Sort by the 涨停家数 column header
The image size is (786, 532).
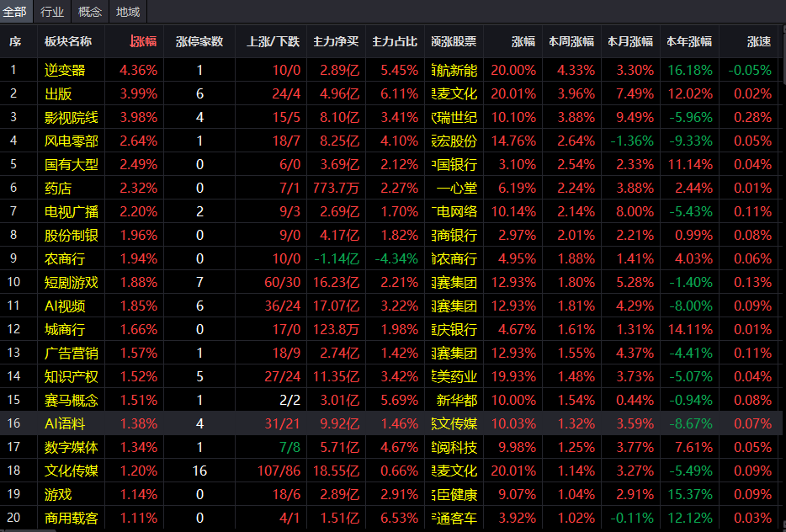199,41
